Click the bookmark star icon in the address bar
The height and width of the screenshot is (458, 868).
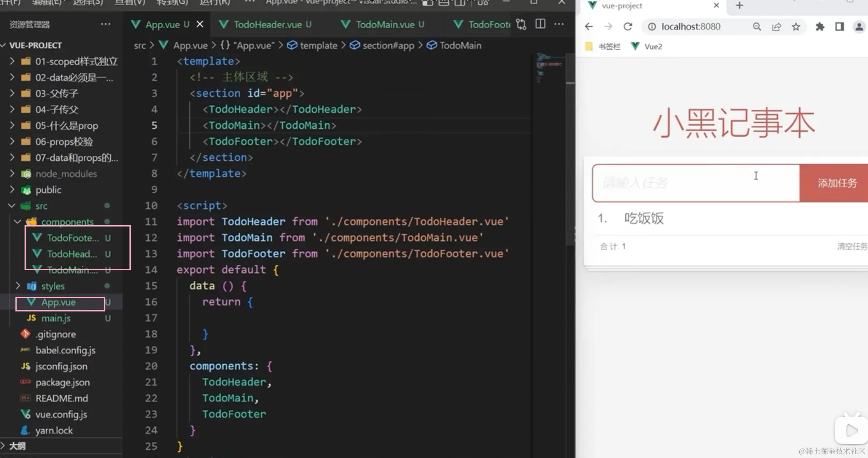click(x=796, y=27)
